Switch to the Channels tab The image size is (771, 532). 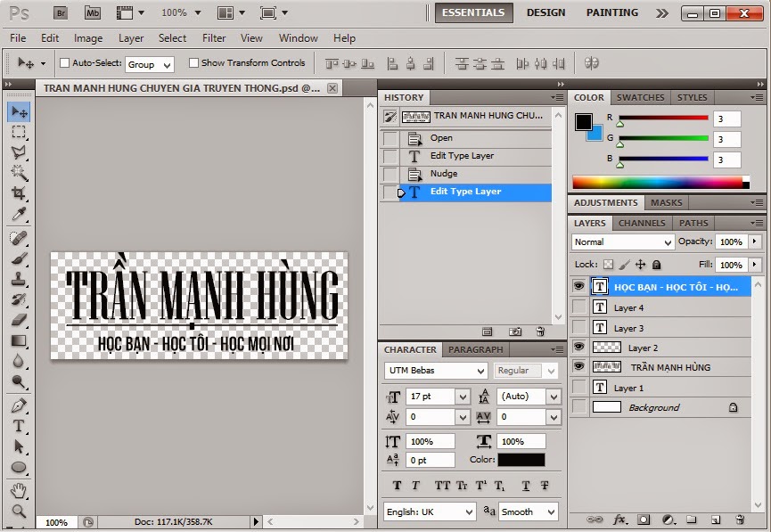[642, 223]
